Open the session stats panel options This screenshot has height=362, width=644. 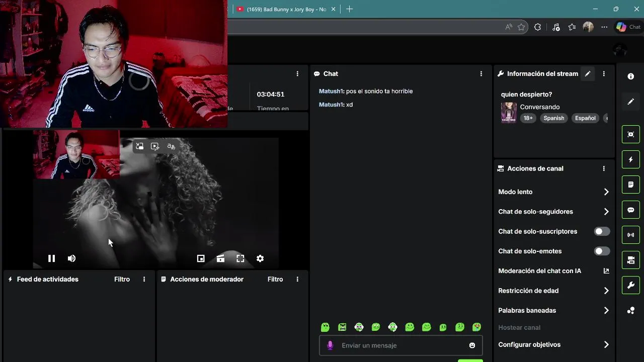coord(297,73)
